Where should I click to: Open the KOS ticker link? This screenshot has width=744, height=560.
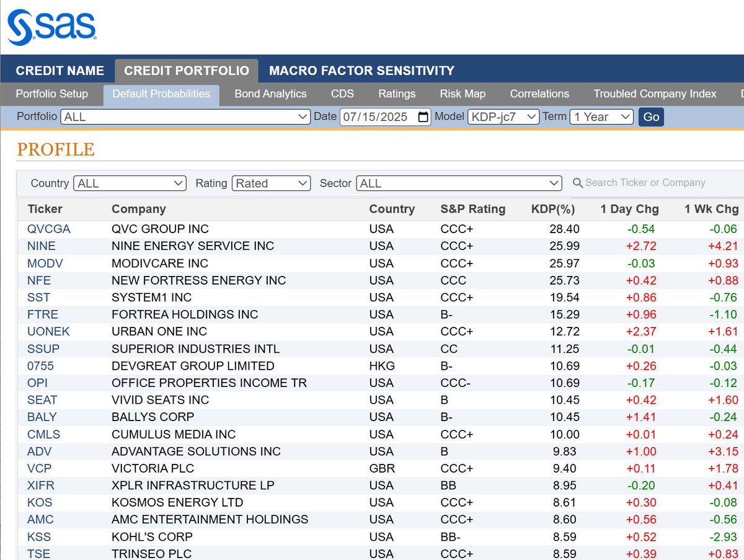(40, 502)
